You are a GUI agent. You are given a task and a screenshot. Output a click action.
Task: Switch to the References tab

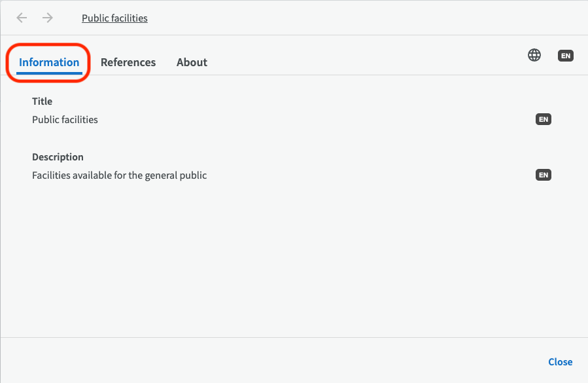coord(128,62)
